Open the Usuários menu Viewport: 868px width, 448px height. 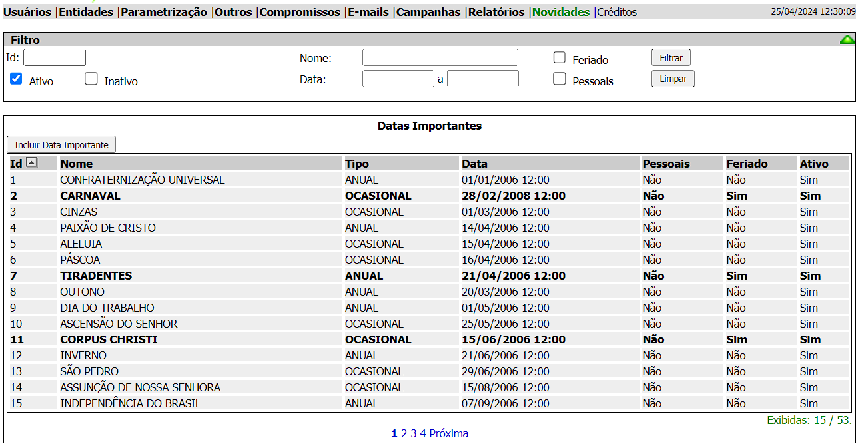27,12
